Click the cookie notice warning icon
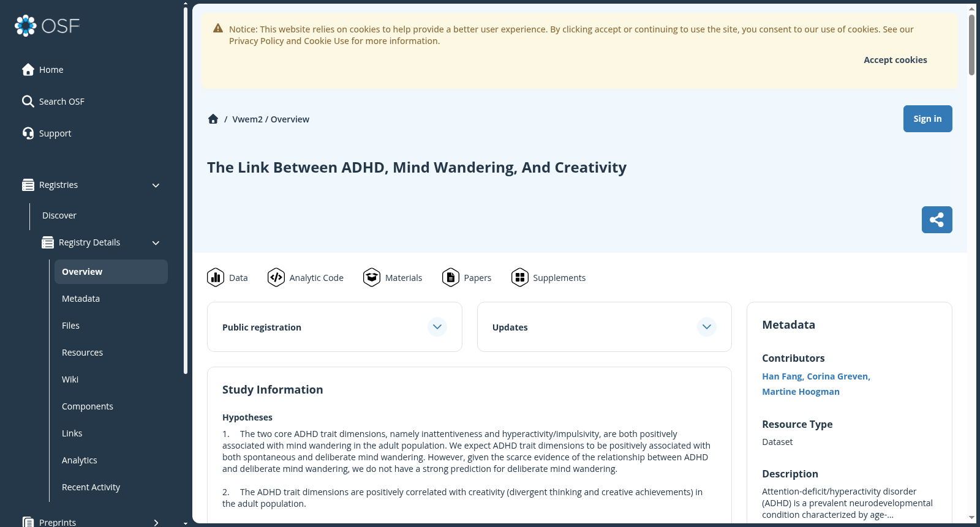 pyautogui.click(x=218, y=29)
